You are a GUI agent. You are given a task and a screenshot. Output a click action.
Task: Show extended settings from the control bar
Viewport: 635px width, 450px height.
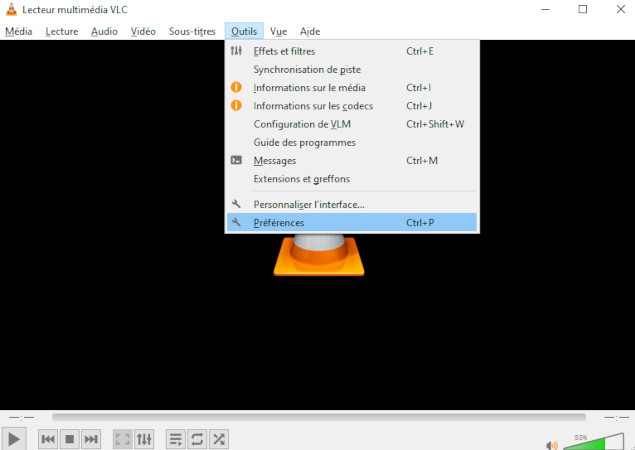pos(144,439)
